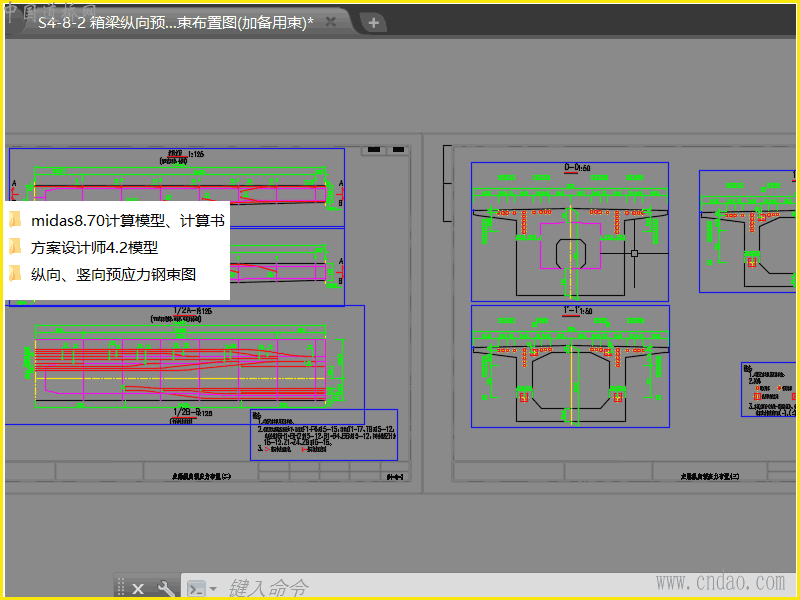The width and height of the screenshot is (800, 600).
Task: Open recent commands prompt dropdown
Action: tap(213, 589)
